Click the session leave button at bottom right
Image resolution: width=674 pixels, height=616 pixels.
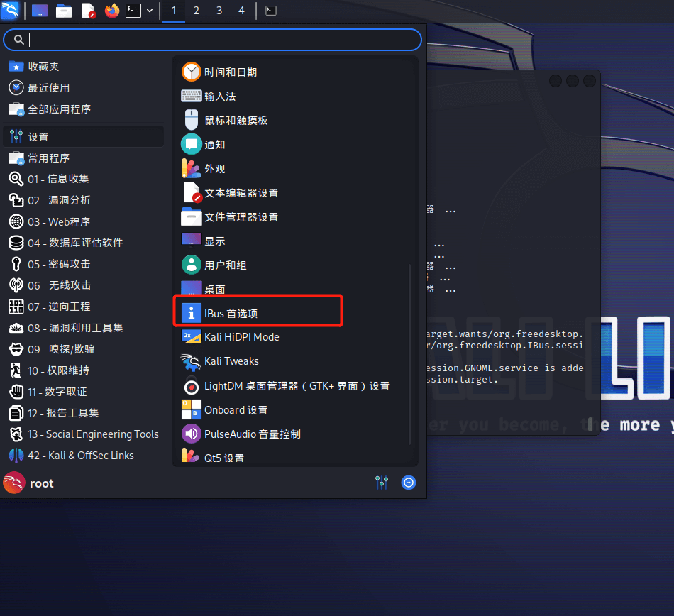point(408,483)
